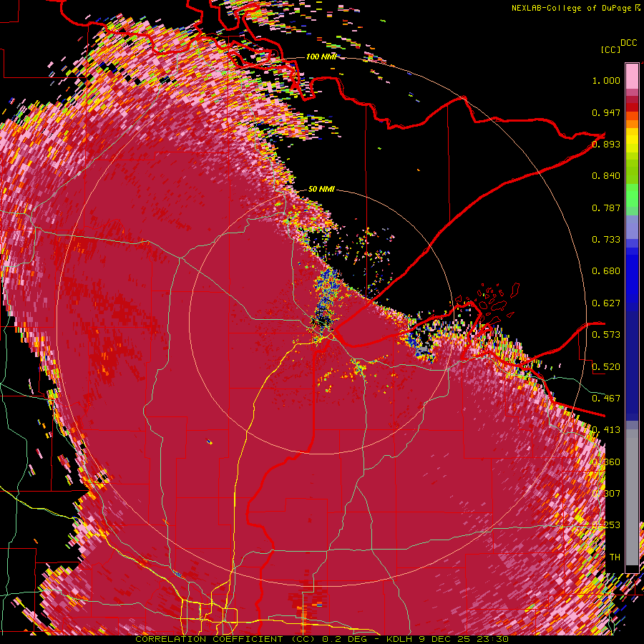Click the 0.520 legend value

point(606,367)
